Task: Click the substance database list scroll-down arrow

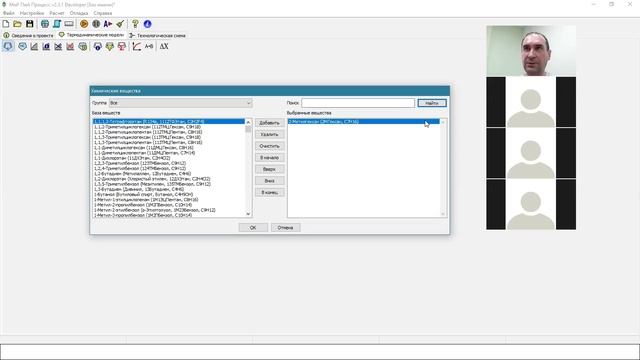Action: [248, 214]
